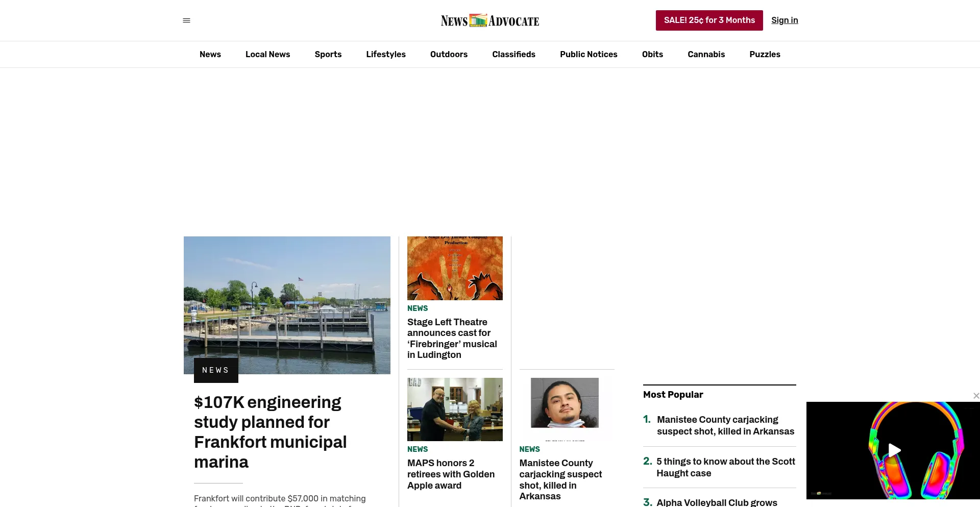Screen dimensions: 980x507
Task: Open the Sign in link
Action: point(784,20)
